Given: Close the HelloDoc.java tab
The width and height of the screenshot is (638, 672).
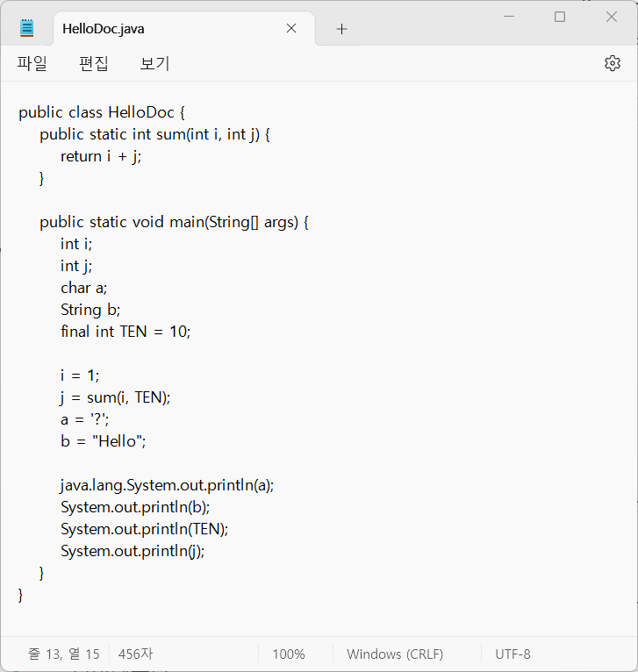Looking at the screenshot, I should (291, 28).
